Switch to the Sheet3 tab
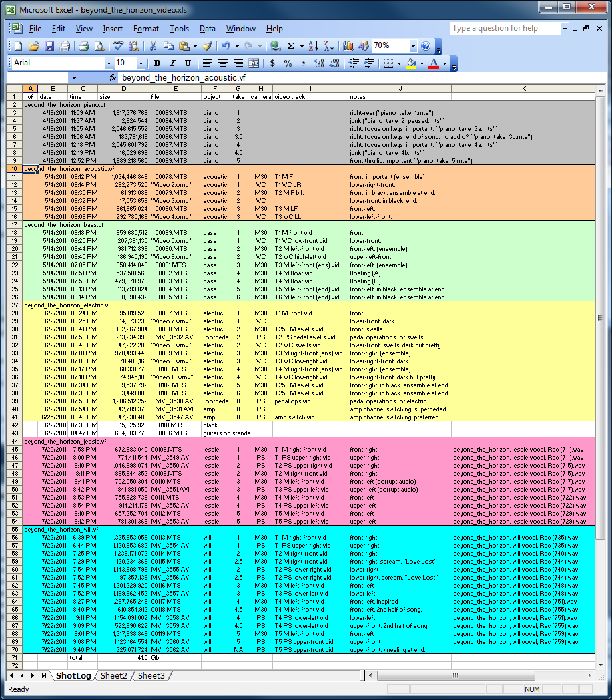612x700 pixels. pyautogui.click(x=151, y=675)
